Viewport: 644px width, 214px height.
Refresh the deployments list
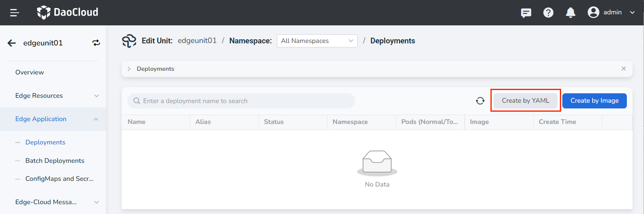tap(480, 101)
